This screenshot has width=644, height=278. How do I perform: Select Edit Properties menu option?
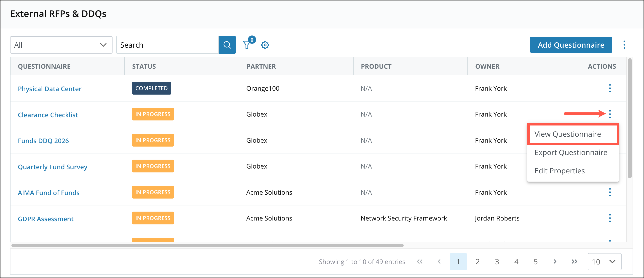pyautogui.click(x=560, y=171)
